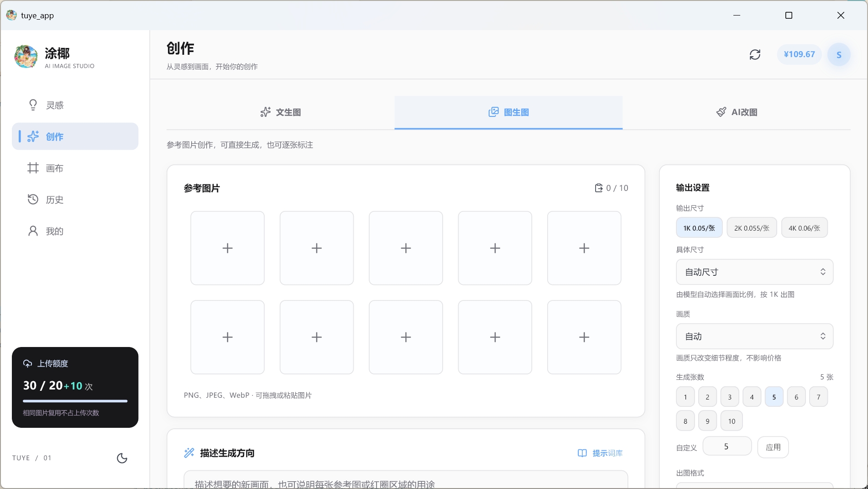Open the 画布 canvas grid icon
The width and height of the screenshot is (868, 489).
(33, 168)
